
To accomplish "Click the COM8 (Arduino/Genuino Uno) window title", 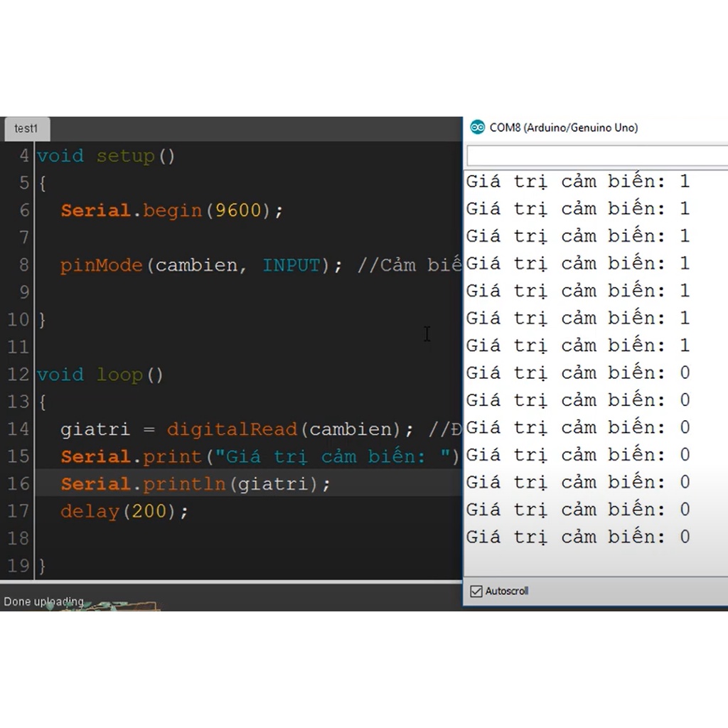I will click(x=563, y=128).
